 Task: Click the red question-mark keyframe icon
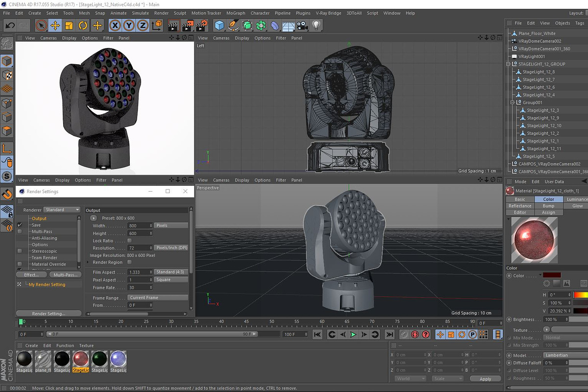[x=426, y=335]
